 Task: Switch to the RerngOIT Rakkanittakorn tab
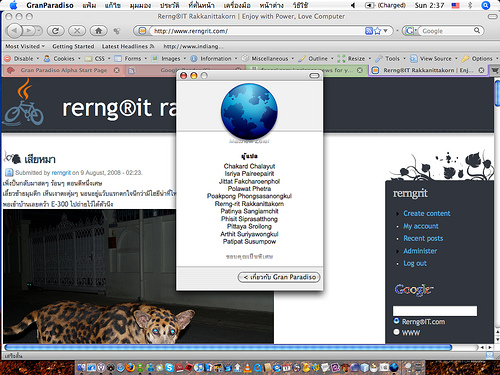428,70
